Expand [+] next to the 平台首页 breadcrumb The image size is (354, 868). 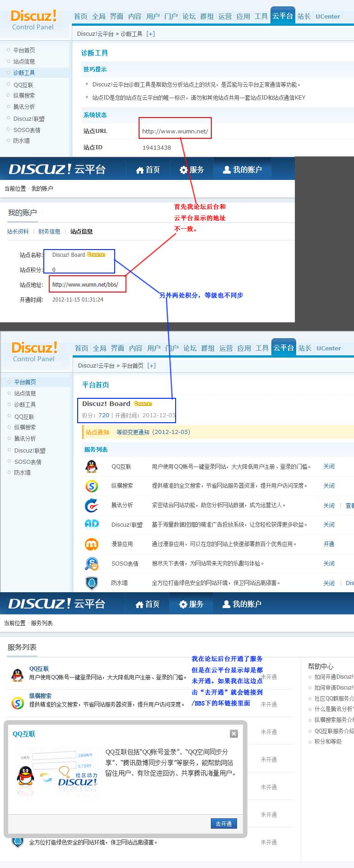[151, 366]
